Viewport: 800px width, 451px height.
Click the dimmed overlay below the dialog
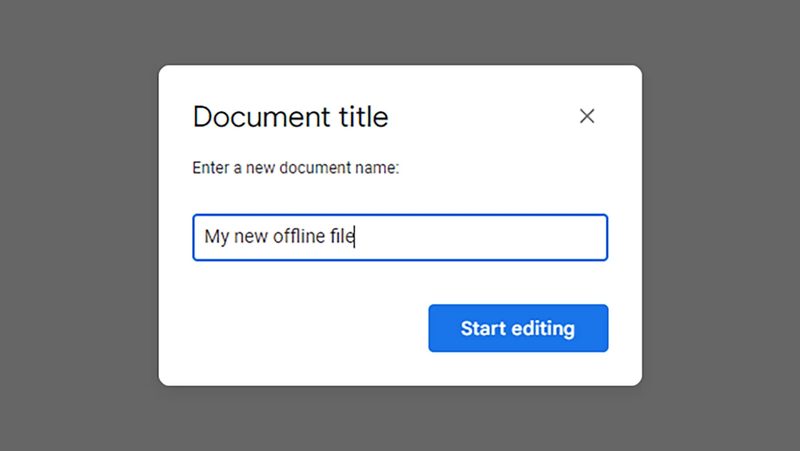point(400,420)
